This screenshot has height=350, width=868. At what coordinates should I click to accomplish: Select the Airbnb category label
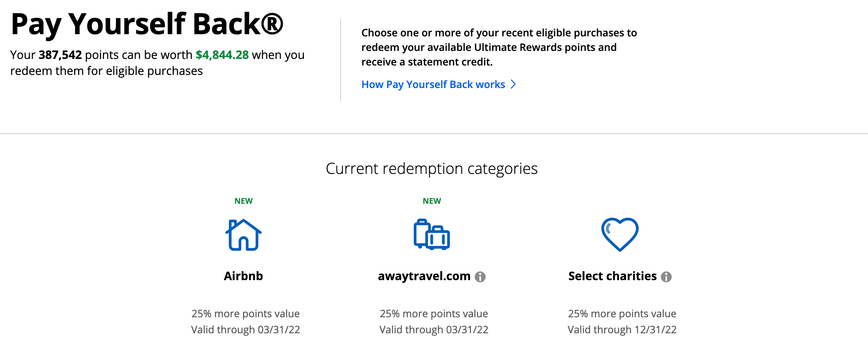coord(243,276)
